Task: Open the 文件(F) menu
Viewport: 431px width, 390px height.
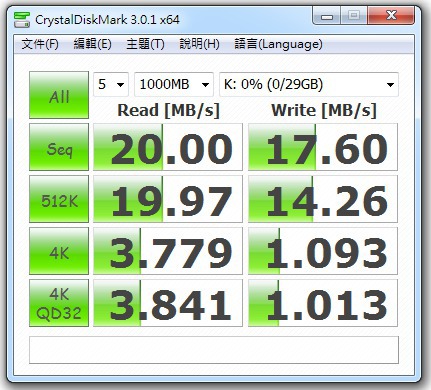Action: coord(40,44)
